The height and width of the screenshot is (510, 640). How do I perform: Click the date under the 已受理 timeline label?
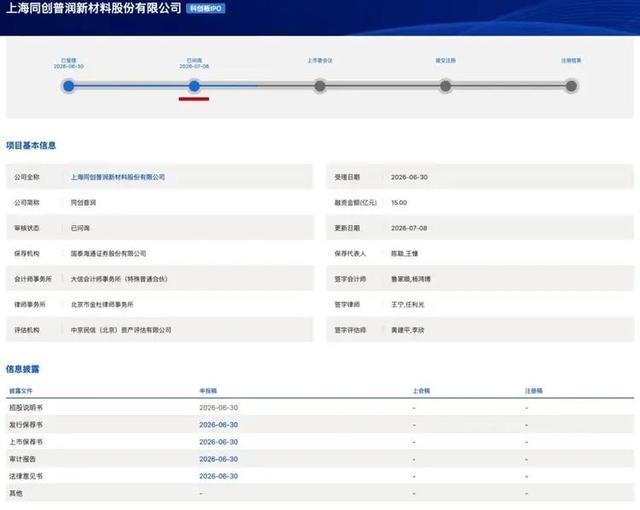click(69, 67)
